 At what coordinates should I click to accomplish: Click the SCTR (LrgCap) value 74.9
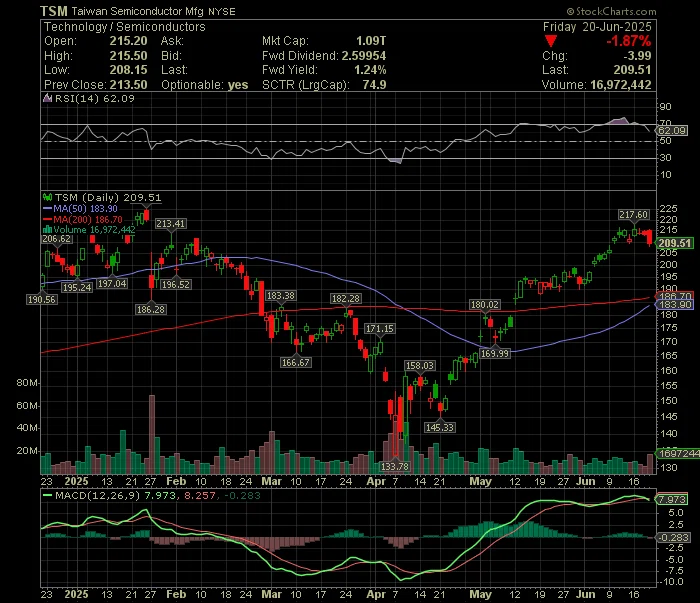(374, 85)
